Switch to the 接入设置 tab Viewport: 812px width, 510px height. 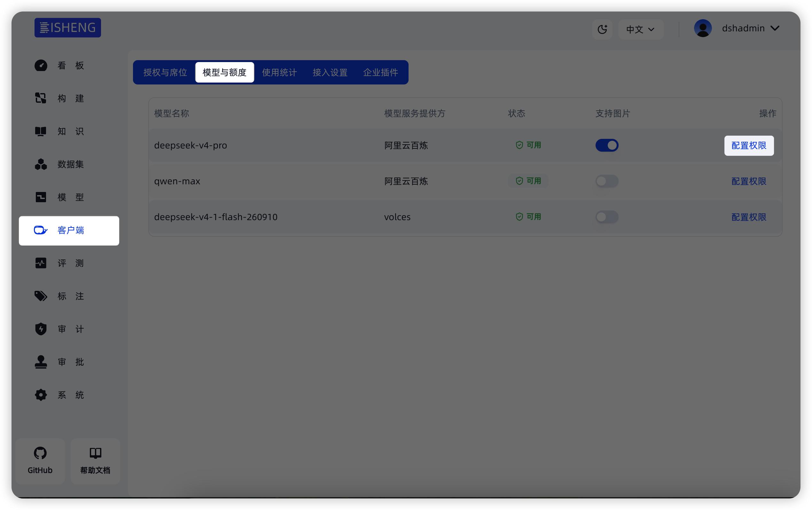pos(330,73)
